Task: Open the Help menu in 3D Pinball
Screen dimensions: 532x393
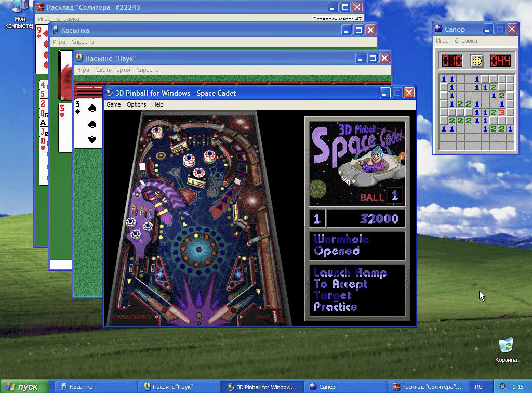Action: (x=158, y=104)
